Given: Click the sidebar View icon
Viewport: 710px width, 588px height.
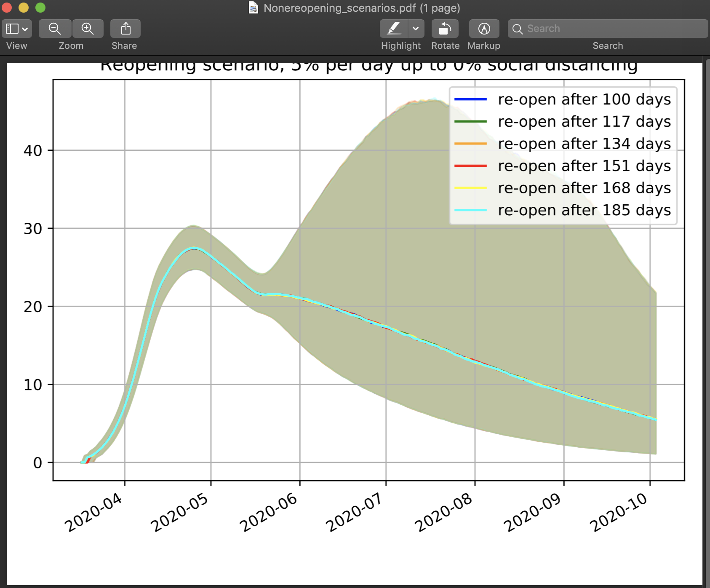Looking at the screenshot, I should point(13,28).
